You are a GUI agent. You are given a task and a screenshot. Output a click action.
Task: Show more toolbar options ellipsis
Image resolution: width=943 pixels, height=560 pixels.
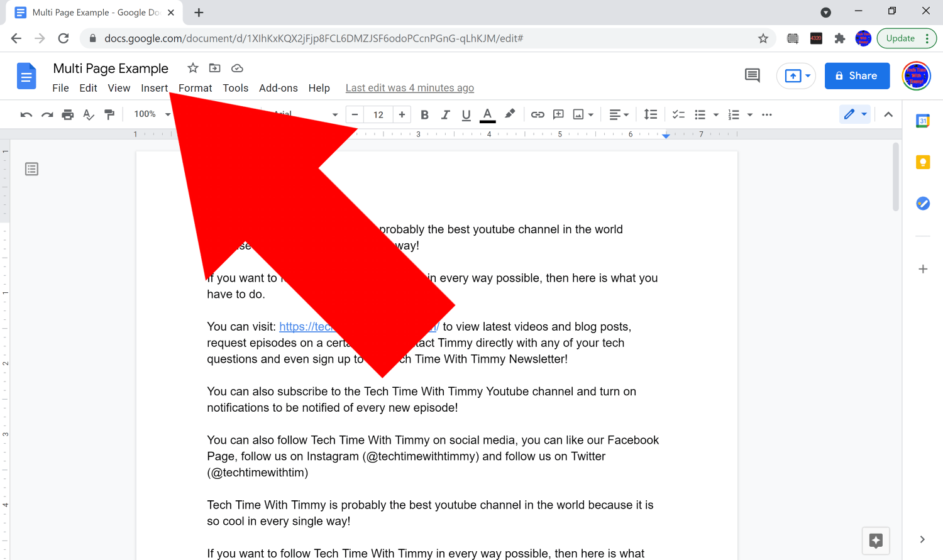(767, 114)
